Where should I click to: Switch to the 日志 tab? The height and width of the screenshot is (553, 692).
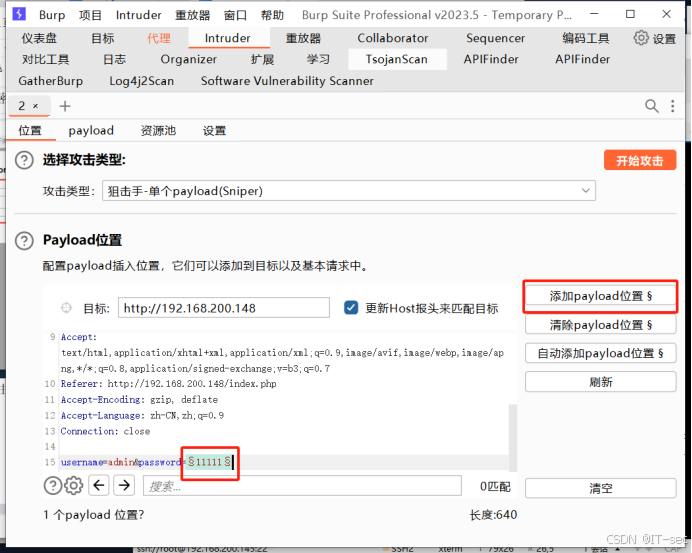(x=114, y=59)
